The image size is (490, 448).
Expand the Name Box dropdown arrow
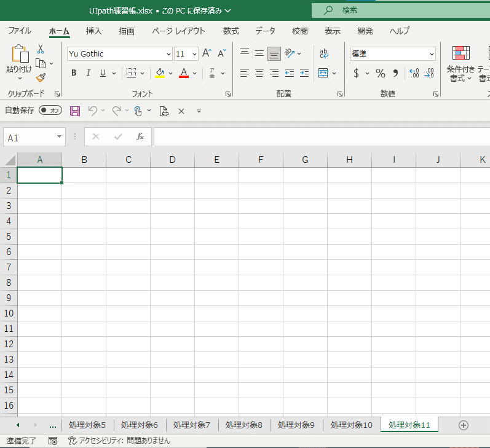click(x=59, y=136)
